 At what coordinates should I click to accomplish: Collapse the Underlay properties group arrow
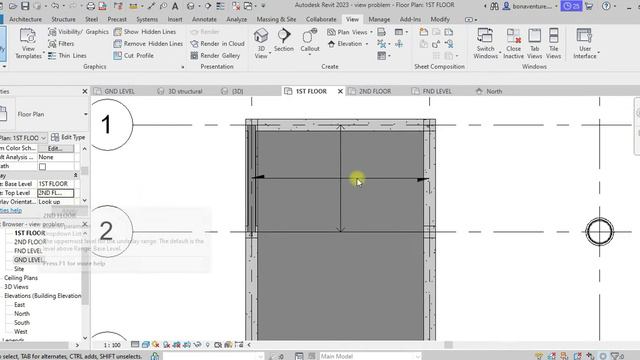pos(76,175)
